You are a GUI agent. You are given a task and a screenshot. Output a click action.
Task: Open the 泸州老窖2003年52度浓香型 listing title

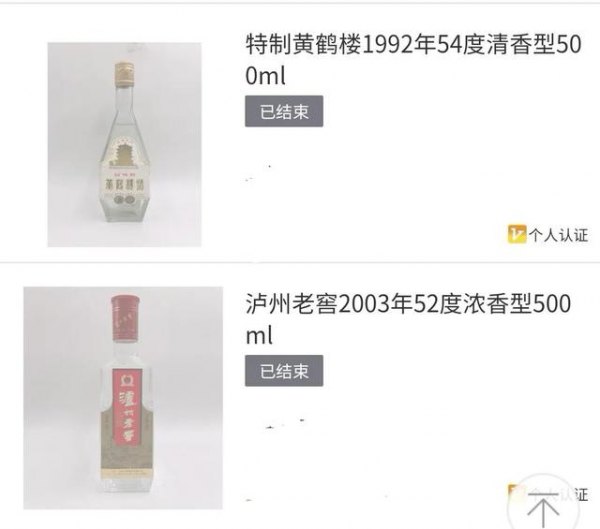408,319
